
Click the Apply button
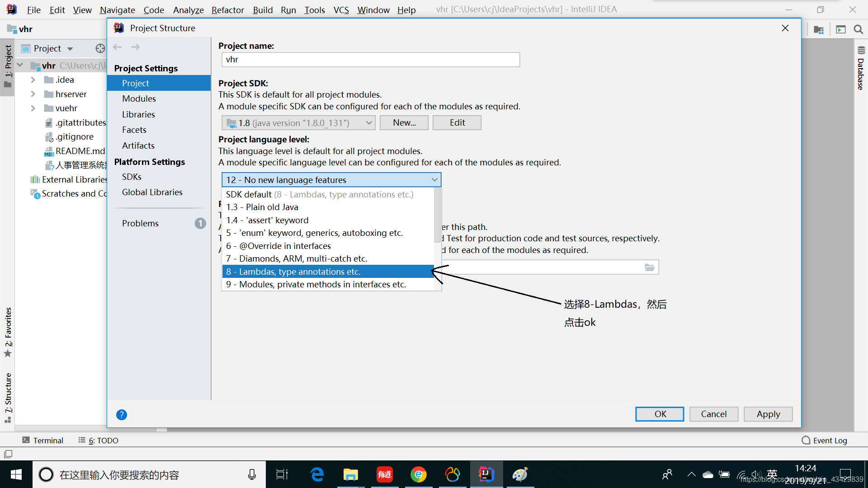point(768,414)
